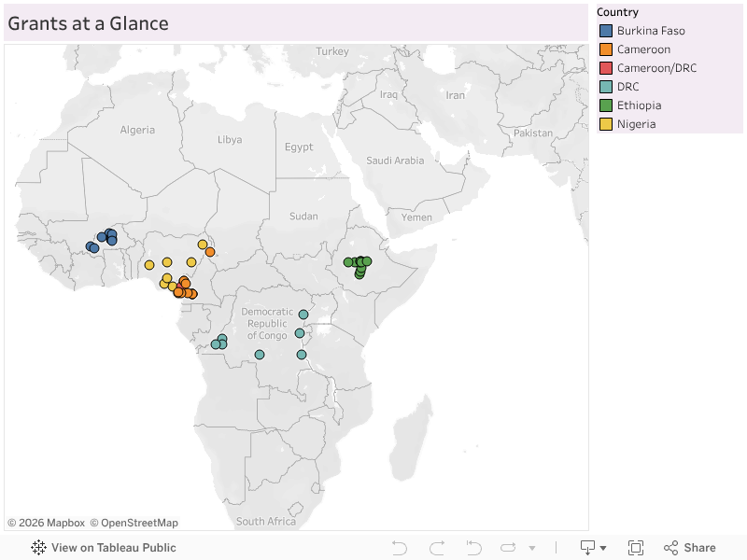Select Cameroon/DRC legend entry
Screen dimensions: 747x560
coord(656,68)
